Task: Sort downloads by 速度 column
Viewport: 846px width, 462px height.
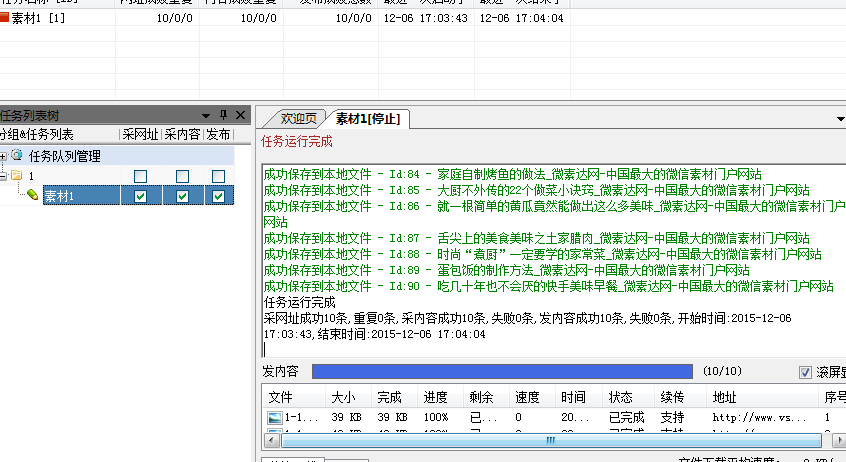Action: click(x=531, y=397)
